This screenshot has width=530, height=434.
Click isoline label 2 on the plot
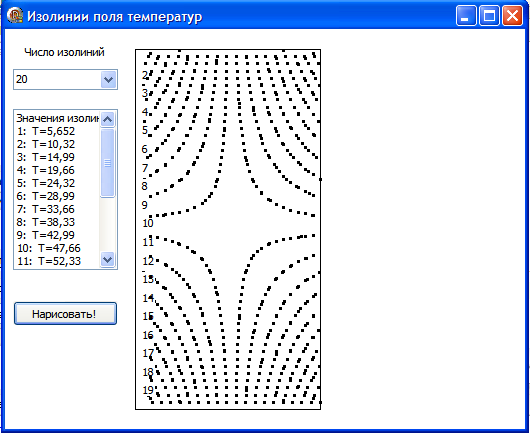[145, 75]
